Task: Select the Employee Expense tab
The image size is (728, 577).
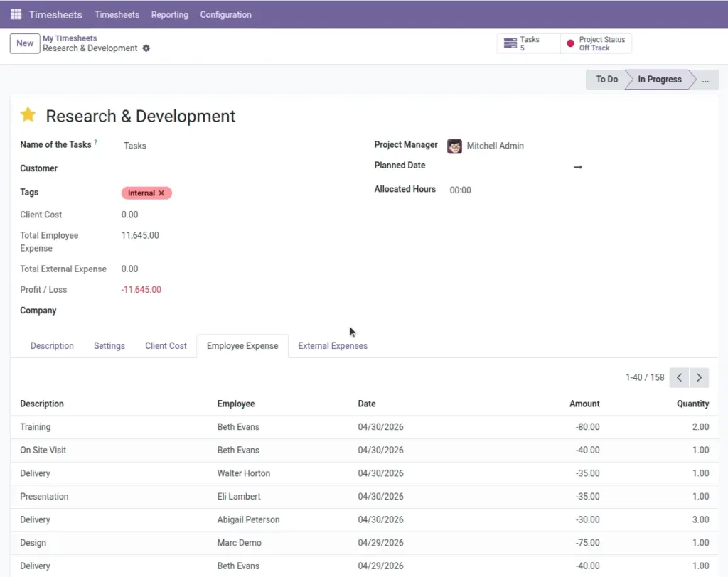Action: 242,346
